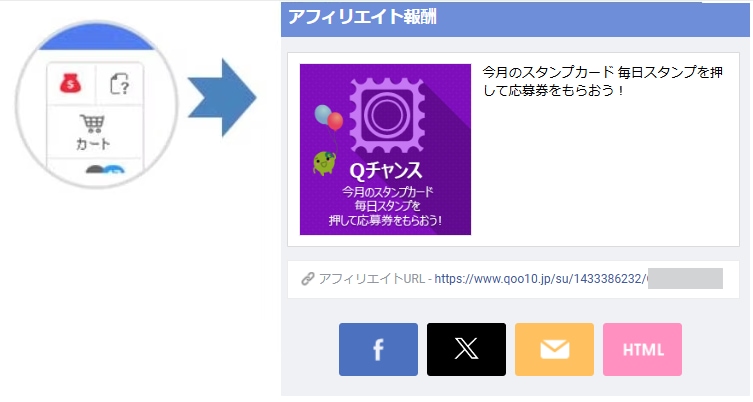Click the カート label under the cart
The image size is (753, 402).
click(x=93, y=144)
